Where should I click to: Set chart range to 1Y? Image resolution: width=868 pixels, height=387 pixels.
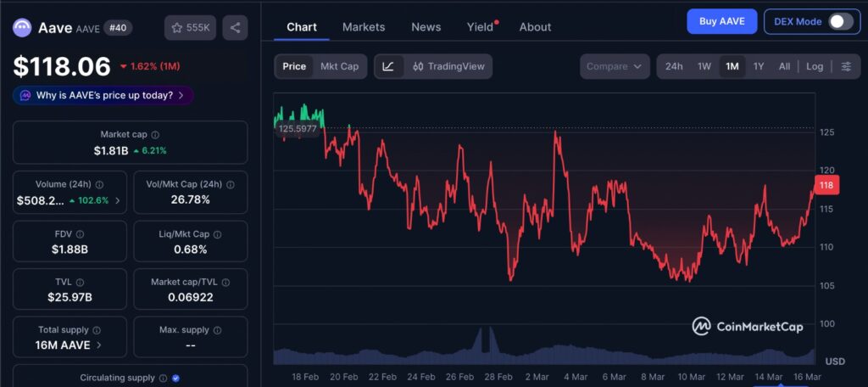click(x=759, y=66)
